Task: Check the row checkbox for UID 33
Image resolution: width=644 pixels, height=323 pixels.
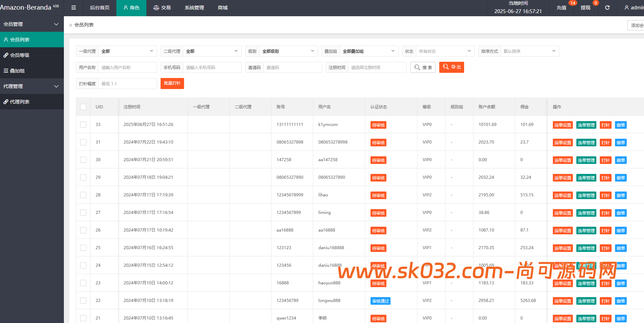Action: click(x=83, y=125)
